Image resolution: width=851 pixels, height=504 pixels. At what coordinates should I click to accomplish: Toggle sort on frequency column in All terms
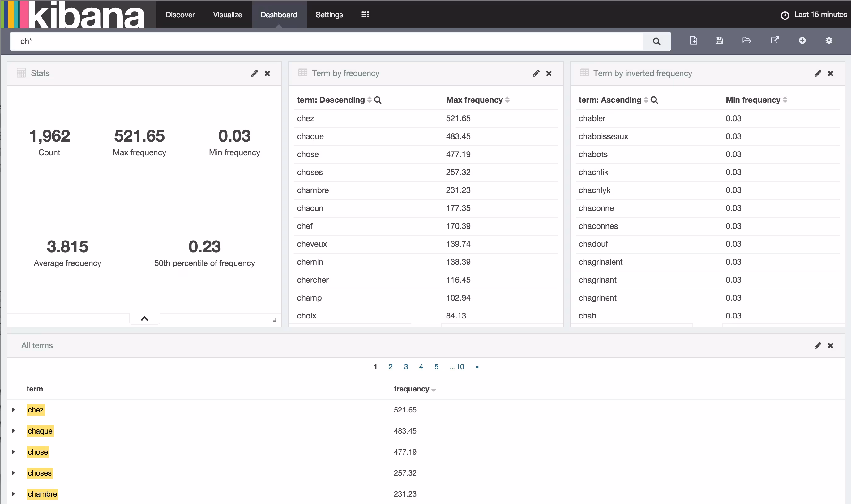pos(433,390)
